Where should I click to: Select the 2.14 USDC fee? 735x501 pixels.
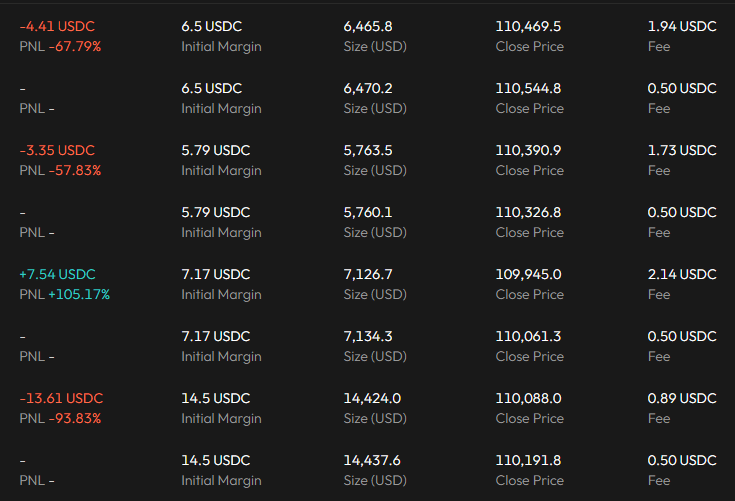[x=682, y=274]
